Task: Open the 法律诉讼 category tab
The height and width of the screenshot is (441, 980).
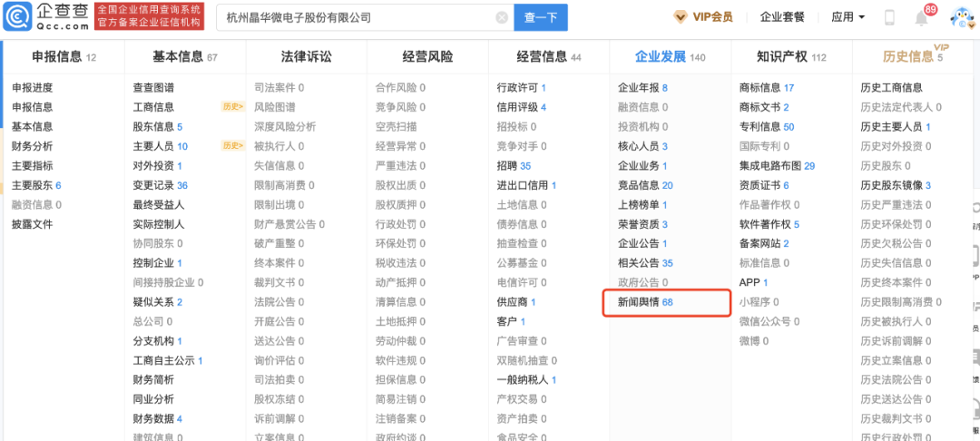Action: 306,57
